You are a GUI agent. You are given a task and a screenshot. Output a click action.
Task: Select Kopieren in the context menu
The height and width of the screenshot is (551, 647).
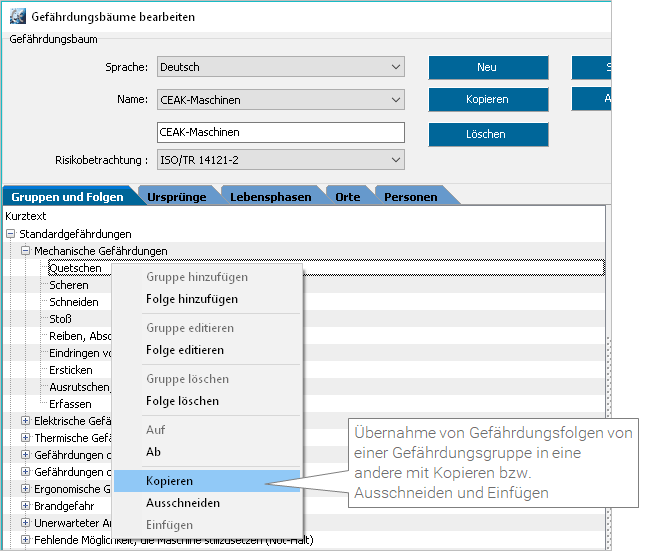(169, 481)
